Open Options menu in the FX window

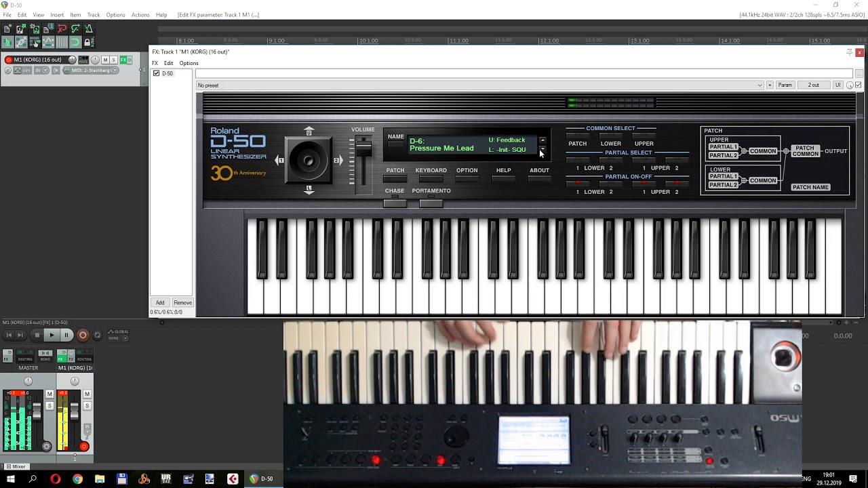(189, 63)
